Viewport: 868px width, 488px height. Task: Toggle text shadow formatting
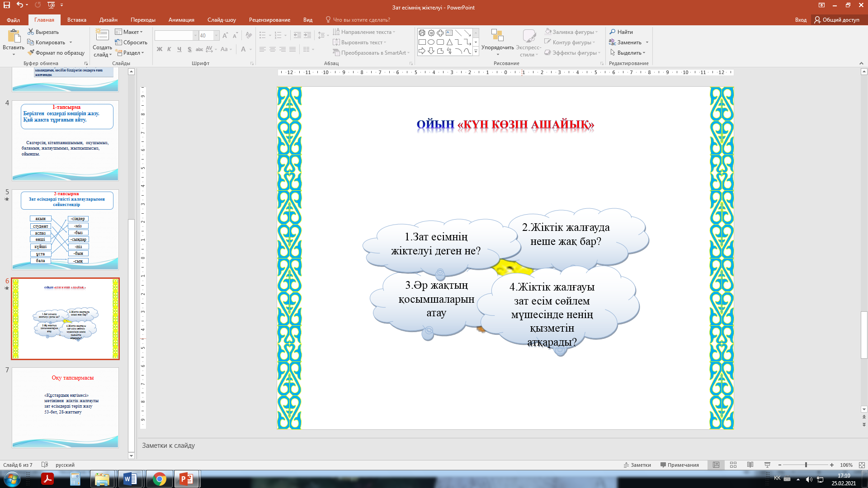tap(189, 49)
